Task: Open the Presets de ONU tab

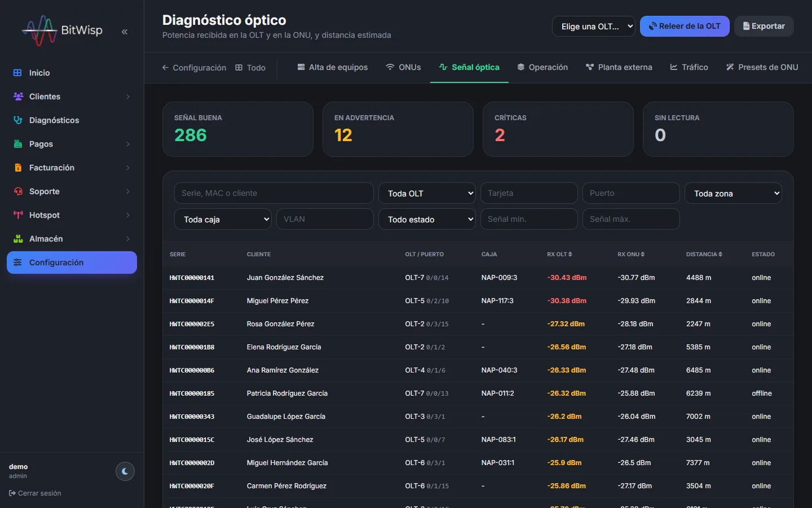Action: pos(762,67)
